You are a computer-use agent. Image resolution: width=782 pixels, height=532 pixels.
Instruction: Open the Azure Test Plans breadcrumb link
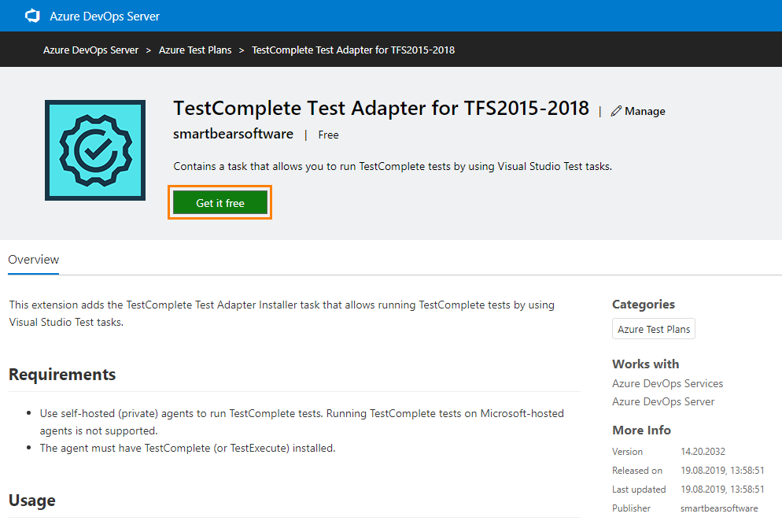pos(195,50)
